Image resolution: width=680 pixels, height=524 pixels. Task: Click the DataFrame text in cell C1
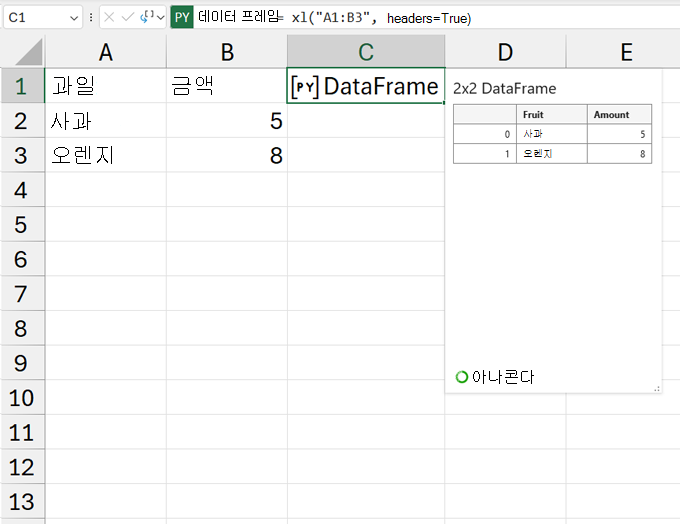[x=381, y=86]
